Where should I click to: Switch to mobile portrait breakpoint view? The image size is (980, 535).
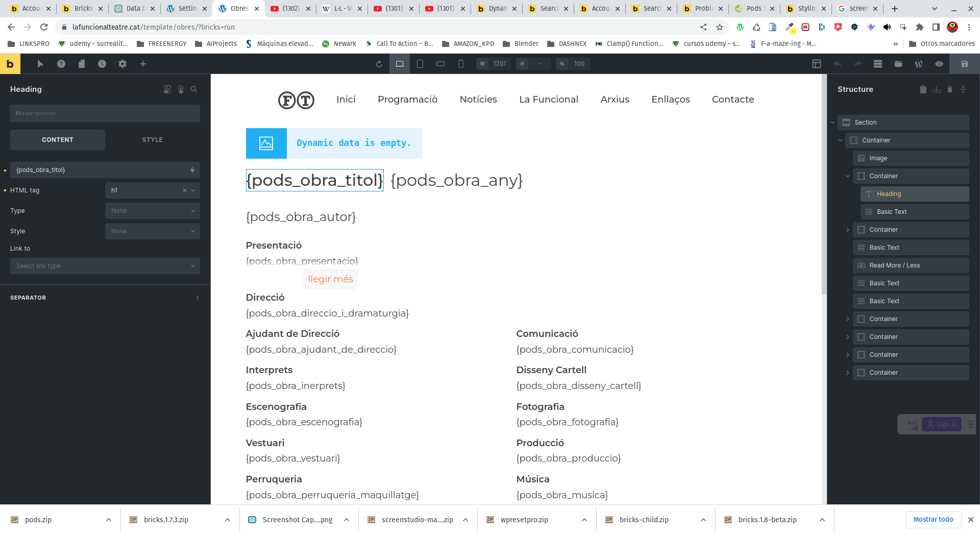pos(461,64)
